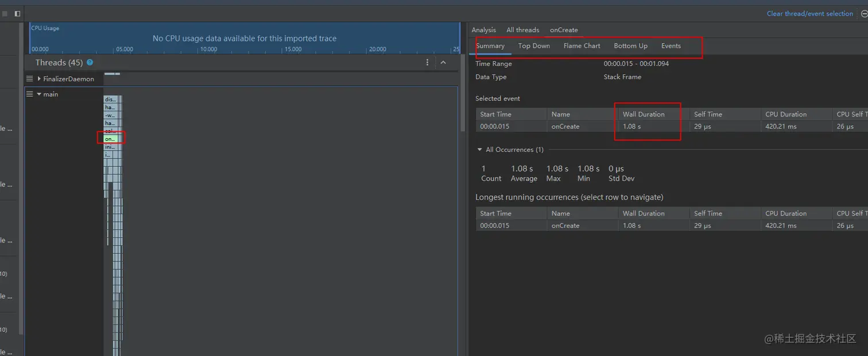Click the Time Range value 00:00.015 - 00:01.094
Screen dimensions: 868x356
tap(636, 64)
